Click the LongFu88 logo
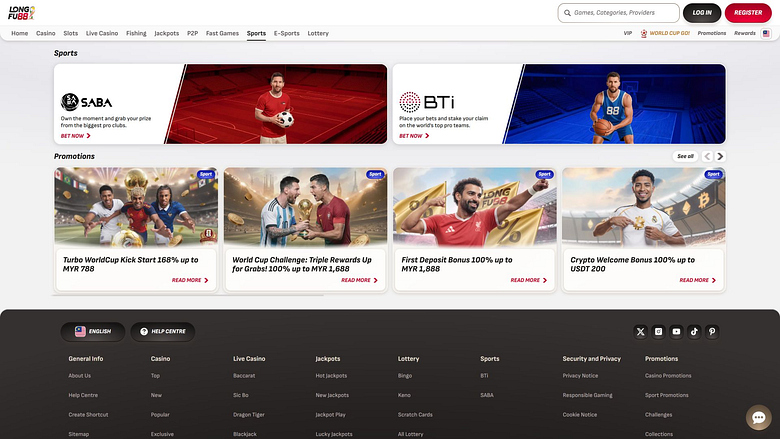This screenshot has height=439, width=780. (21, 13)
